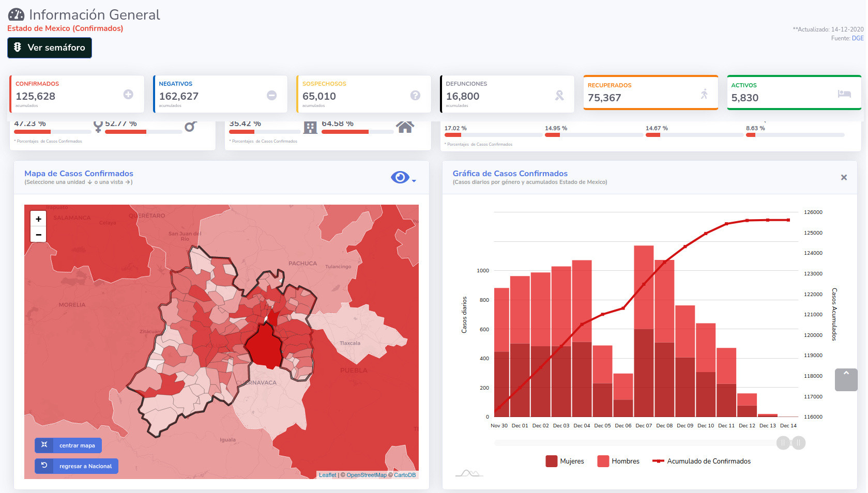Toggle Acumulado de Confirmados legend entry
Image resolution: width=868 pixels, height=493 pixels.
tap(702, 461)
